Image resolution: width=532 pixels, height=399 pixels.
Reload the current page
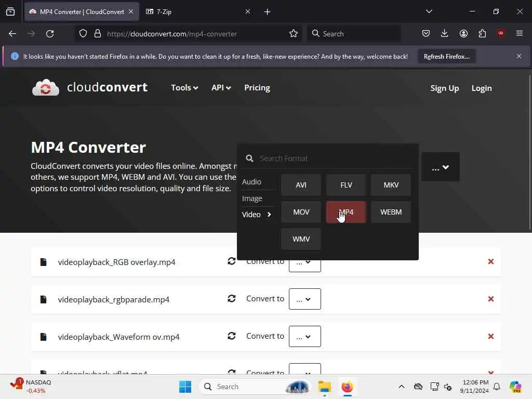click(x=50, y=34)
